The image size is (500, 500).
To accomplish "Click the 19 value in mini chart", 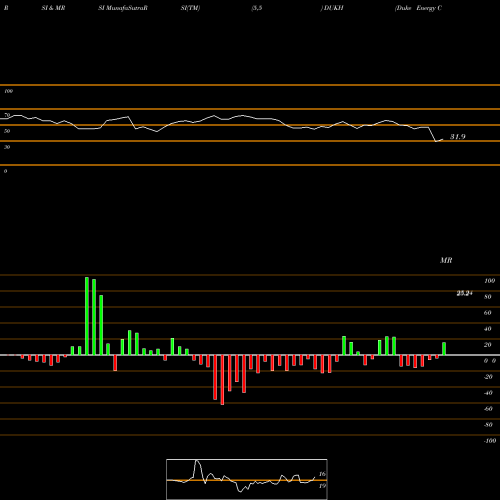I will point(322,486).
